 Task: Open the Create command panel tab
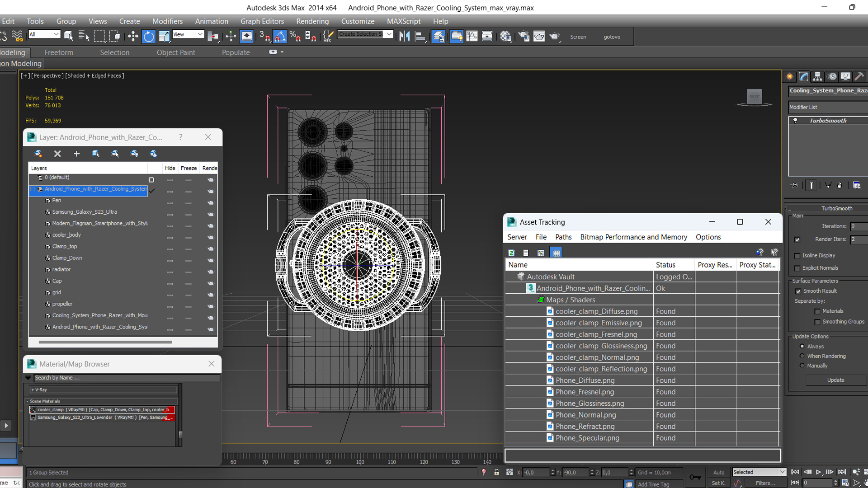pos(790,76)
